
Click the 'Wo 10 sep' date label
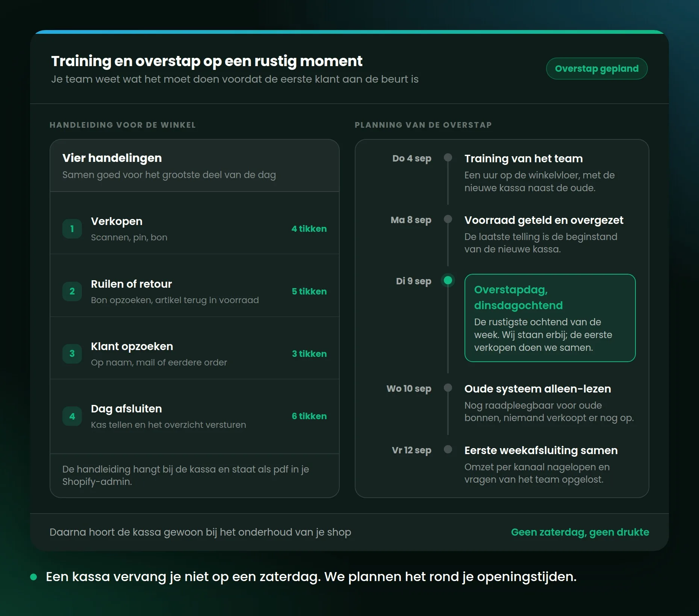pyautogui.click(x=409, y=389)
